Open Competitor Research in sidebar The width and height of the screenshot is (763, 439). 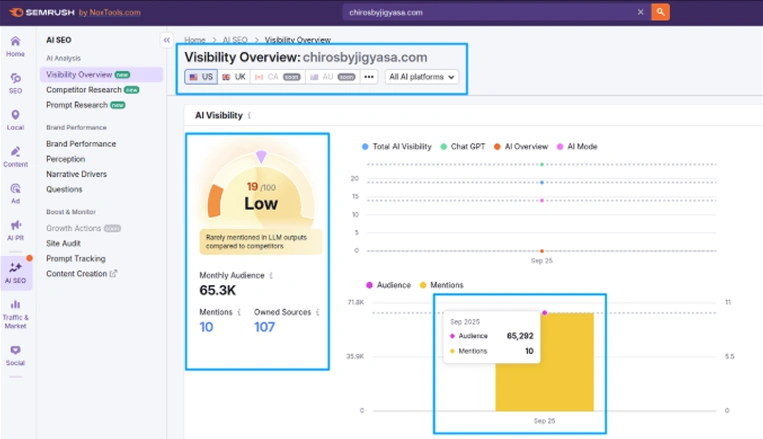(92, 90)
